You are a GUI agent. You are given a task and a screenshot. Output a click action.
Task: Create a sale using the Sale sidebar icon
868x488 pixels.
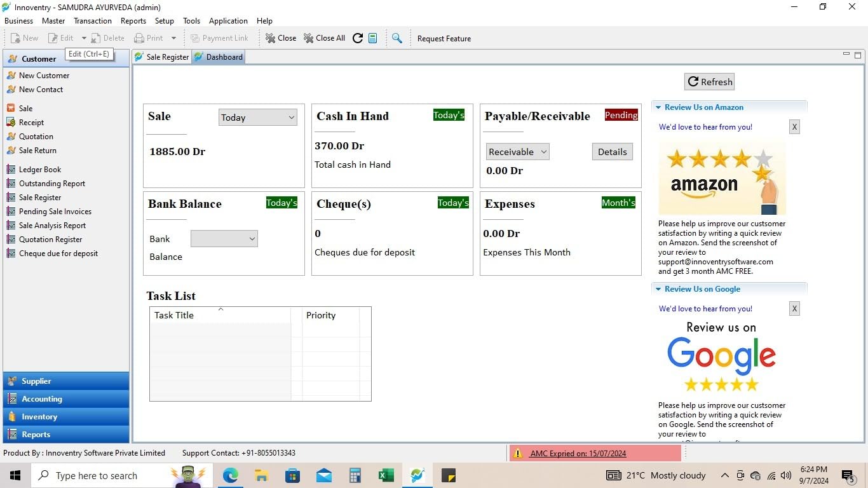coord(25,108)
